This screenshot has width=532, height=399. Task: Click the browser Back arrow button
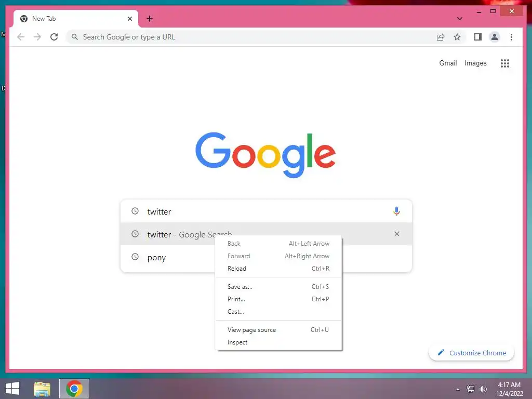pyautogui.click(x=21, y=37)
